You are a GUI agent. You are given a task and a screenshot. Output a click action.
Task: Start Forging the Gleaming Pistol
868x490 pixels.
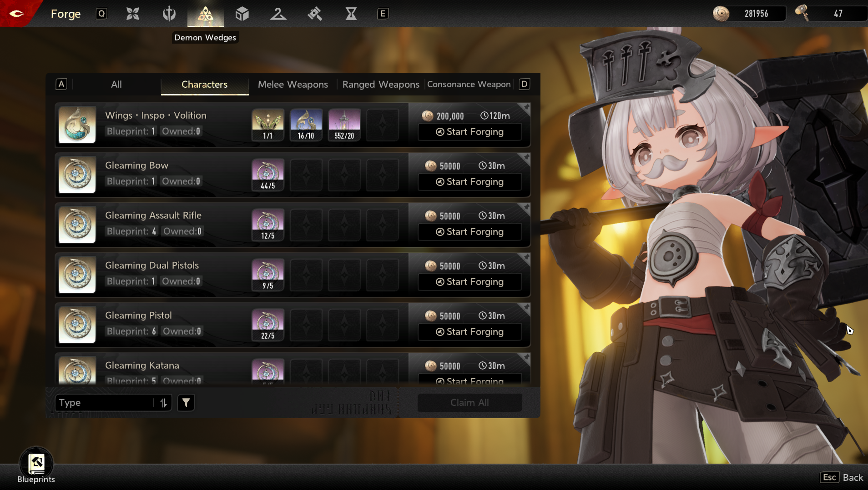point(470,332)
